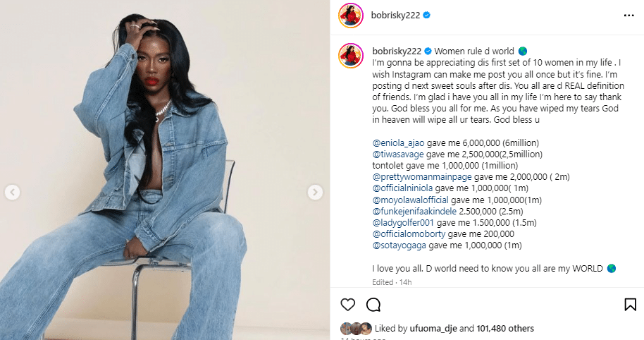Open @sotayogaga mention
Screen dimensions: 644x340
[x=400, y=245]
